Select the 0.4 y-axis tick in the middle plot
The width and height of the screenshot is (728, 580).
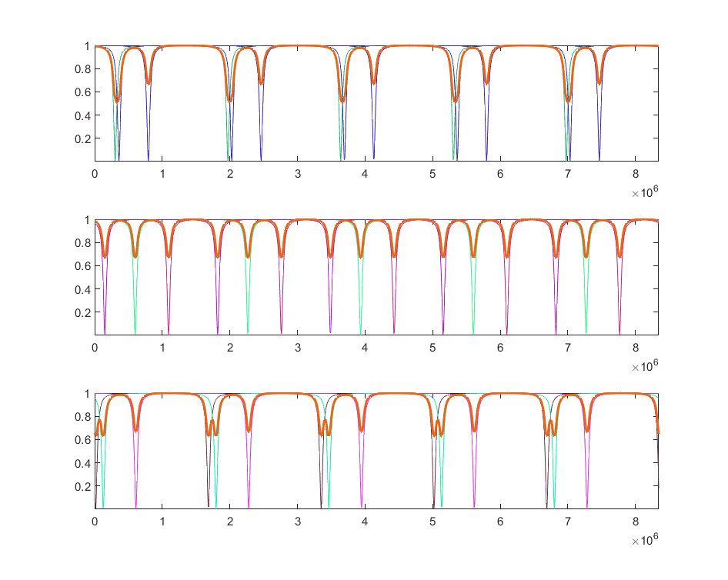pos(82,289)
